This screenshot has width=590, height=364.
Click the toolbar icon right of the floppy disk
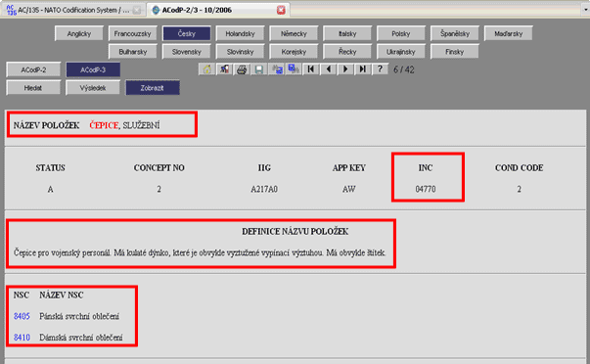click(277, 69)
